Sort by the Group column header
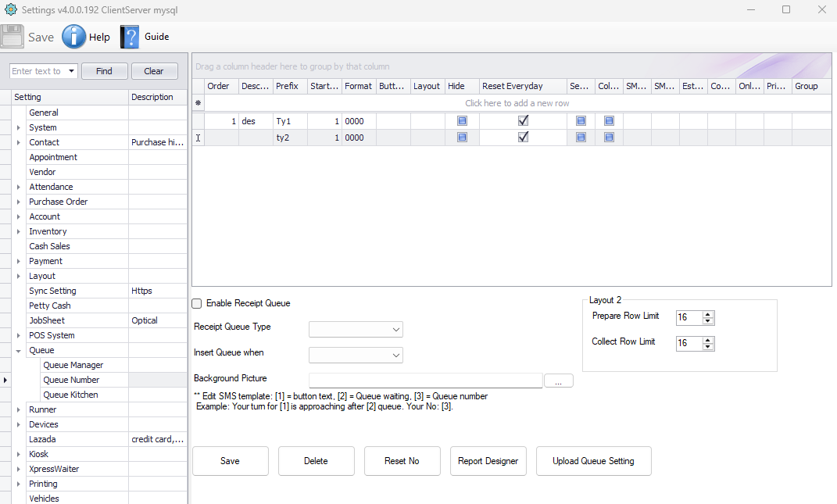Viewport: 837px width, 504px height. (811, 86)
